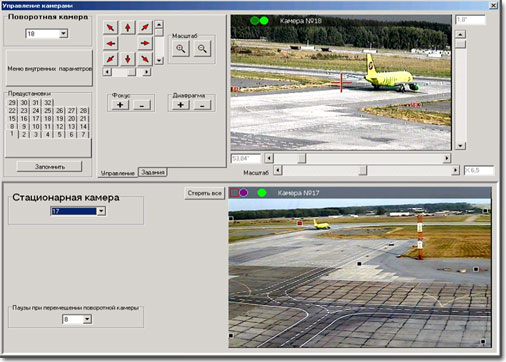Pan camera up-left with diagonal arrow
This screenshot has width=506, height=362.
111,27
